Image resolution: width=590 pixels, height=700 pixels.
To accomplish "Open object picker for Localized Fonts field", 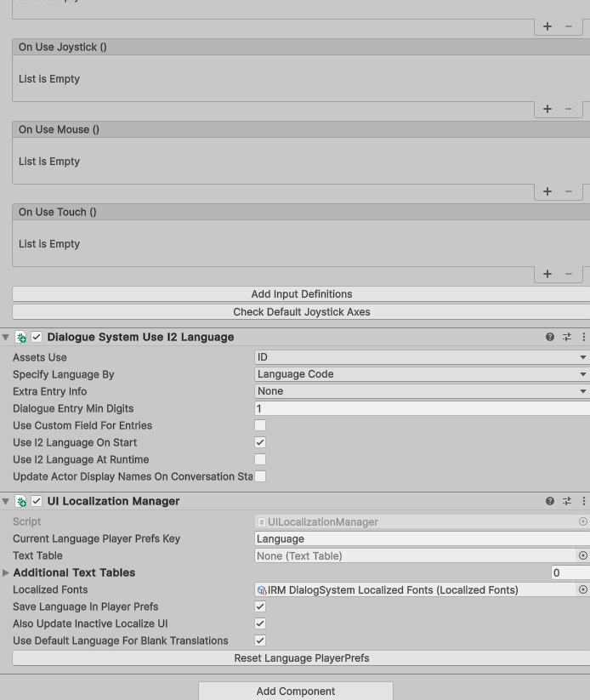I will [x=583, y=589].
